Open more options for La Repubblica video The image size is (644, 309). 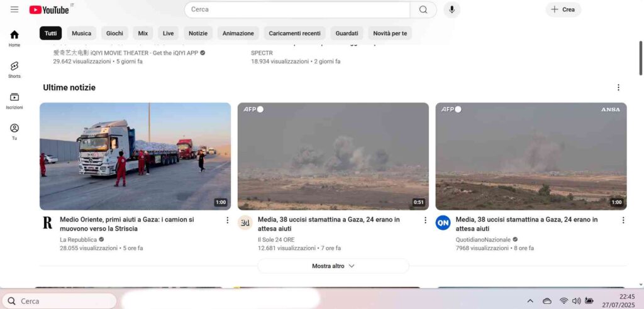[227, 220]
